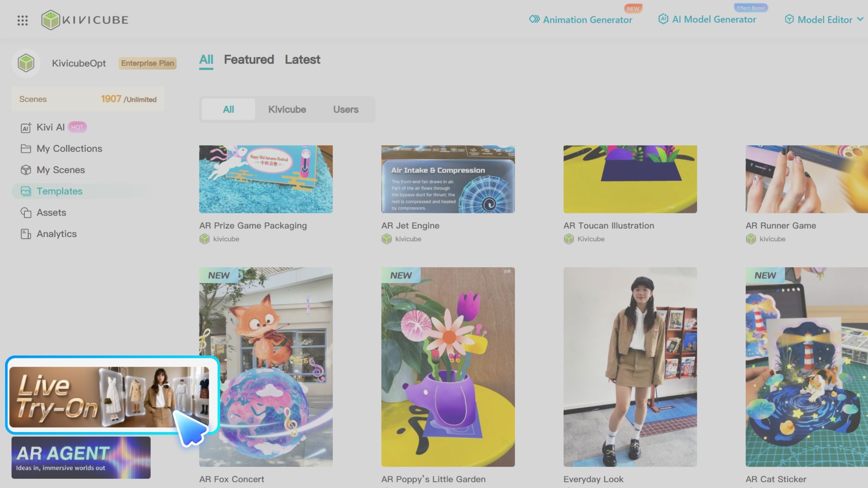Open AR Prize Game Packaging thumbnail
Image resolution: width=868 pixels, height=488 pixels.
click(x=266, y=179)
